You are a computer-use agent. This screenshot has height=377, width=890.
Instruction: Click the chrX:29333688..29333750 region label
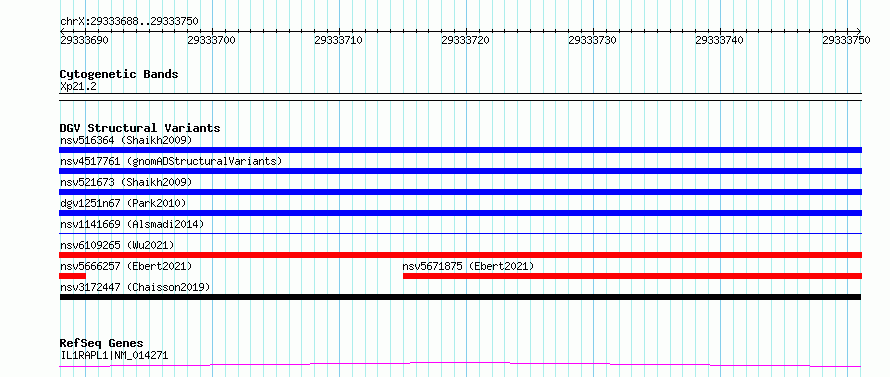(129, 21)
